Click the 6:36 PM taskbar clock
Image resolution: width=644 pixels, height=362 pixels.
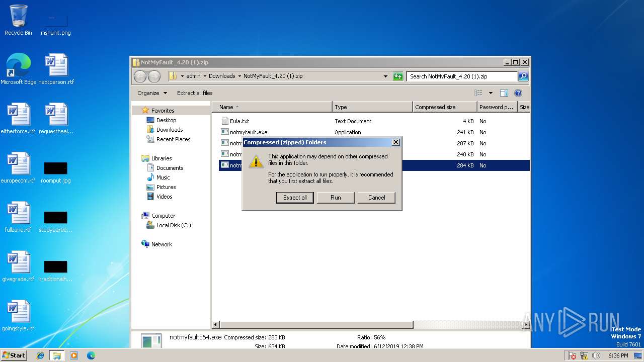coord(618,355)
